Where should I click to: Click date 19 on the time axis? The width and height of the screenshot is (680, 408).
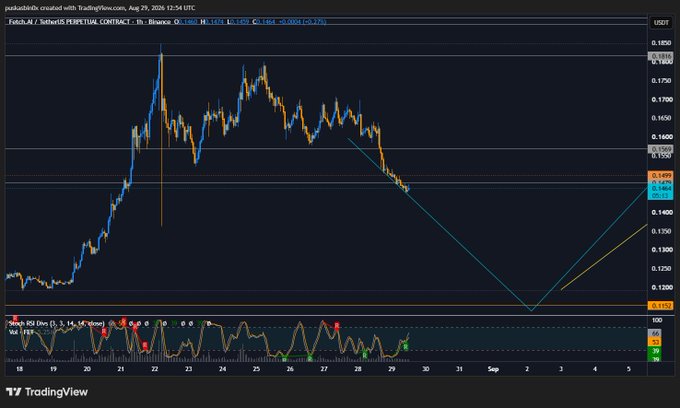[x=53, y=369]
